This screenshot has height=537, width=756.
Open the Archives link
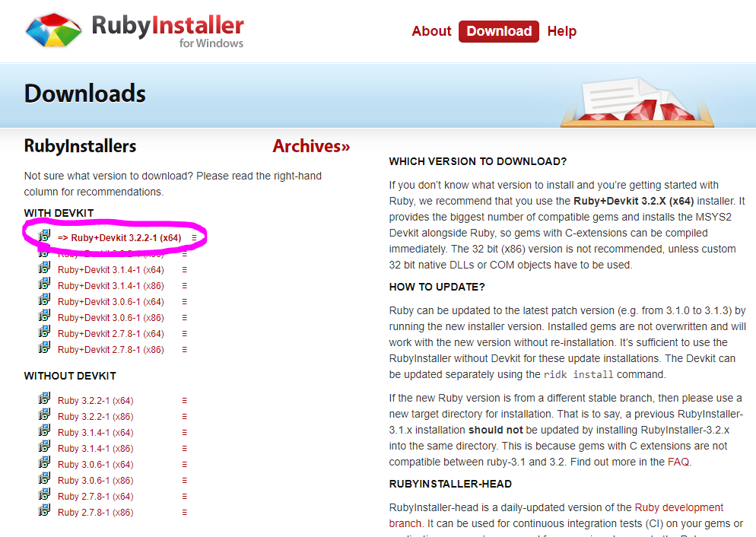(x=311, y=146)
